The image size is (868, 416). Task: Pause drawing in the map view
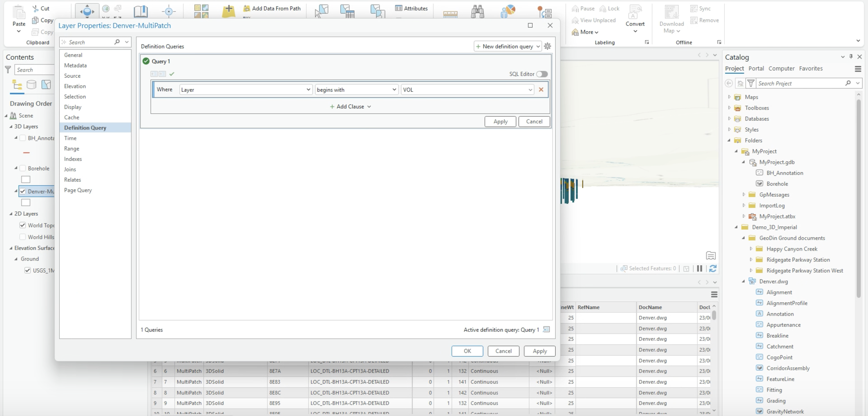point(699,268)
